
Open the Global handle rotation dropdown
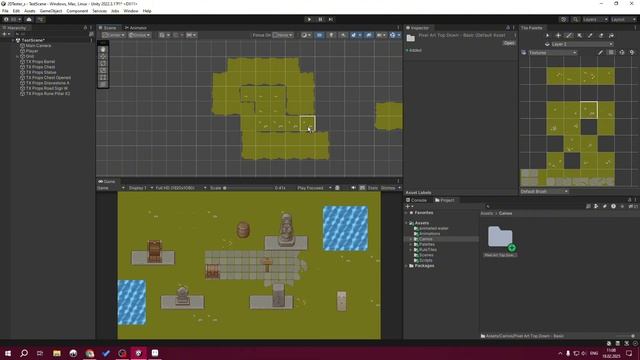[x=140, y=35]
